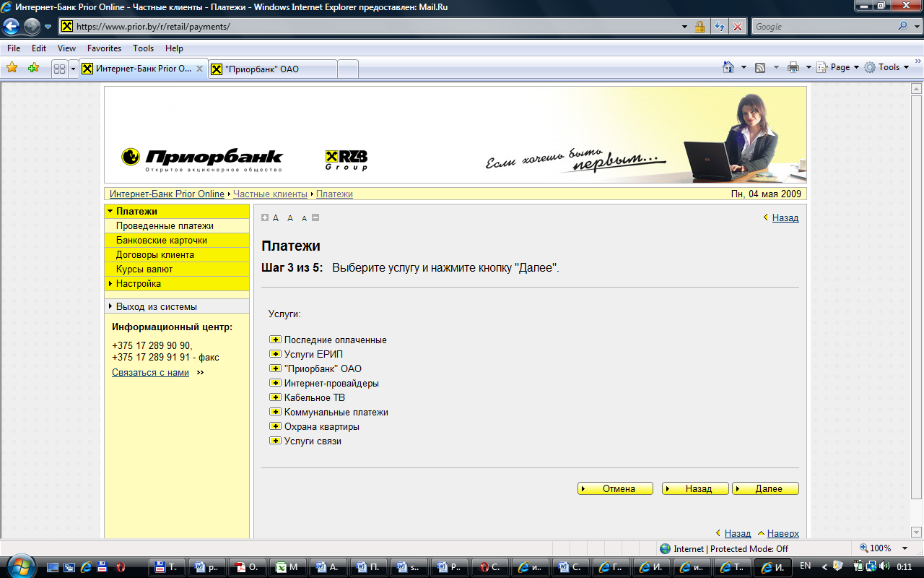Click the taskbar clock showing 0:11
Image resolution: width=924 pixels, height=578 pixels.
pyautogui.click(x=905, y=567)
